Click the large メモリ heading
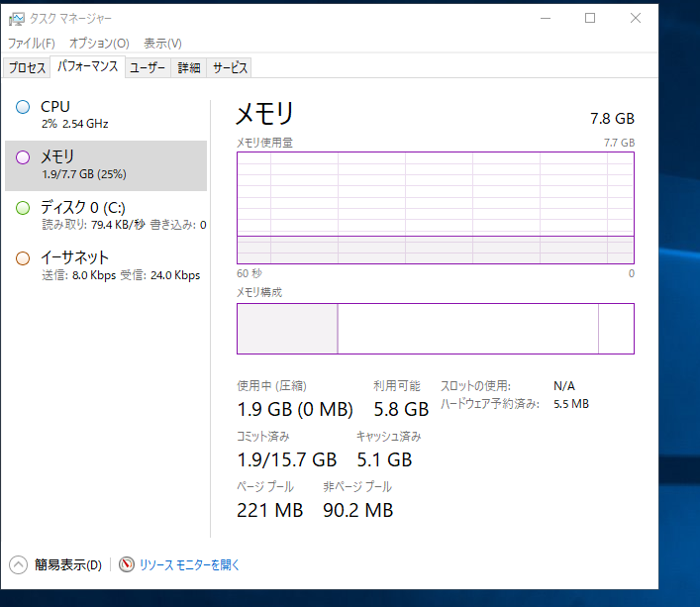The image size is (700, 607). [264, 113]
